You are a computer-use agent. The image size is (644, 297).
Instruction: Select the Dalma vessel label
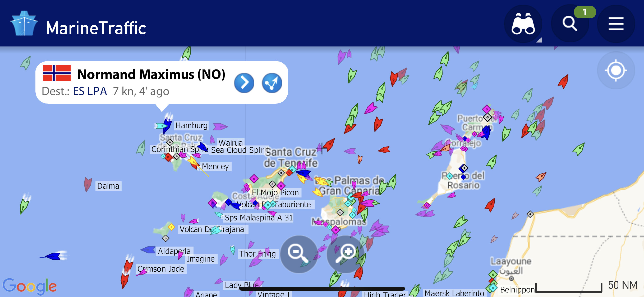click(108, 186)
